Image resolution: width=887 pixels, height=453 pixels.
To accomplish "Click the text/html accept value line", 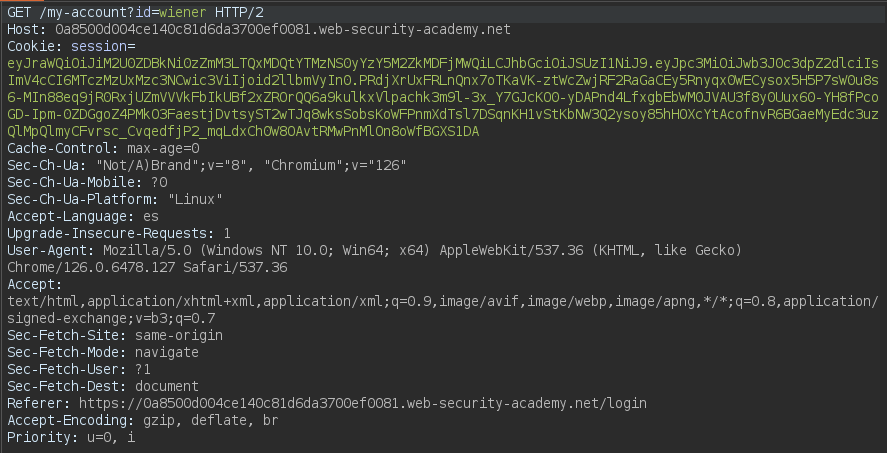I will (x=440, y=301).
